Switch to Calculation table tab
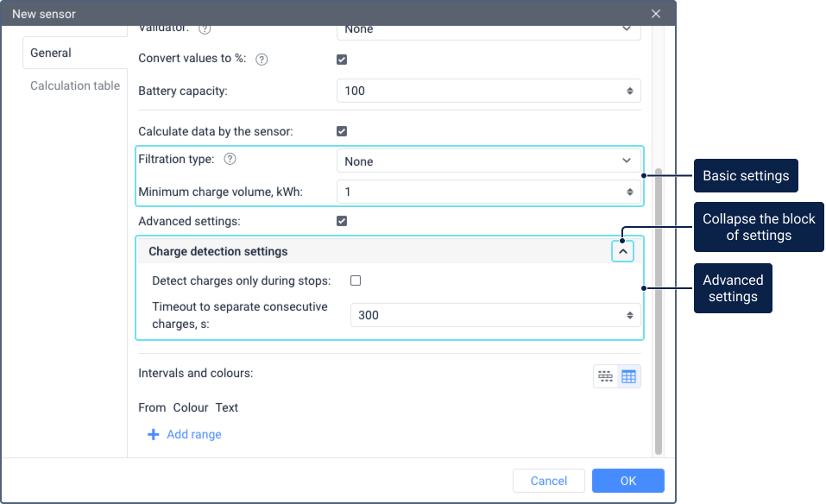 click(x=75, y=85)
